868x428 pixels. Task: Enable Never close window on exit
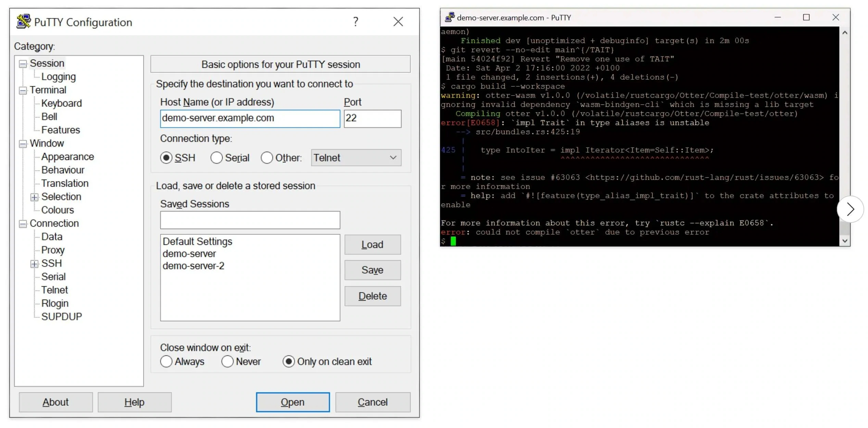click(227, 361)
